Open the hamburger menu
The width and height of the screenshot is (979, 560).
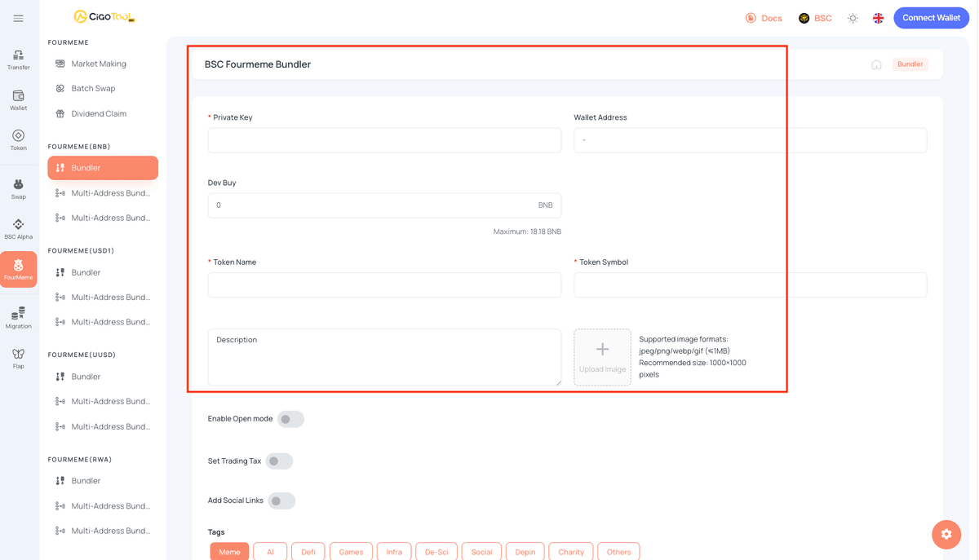pos(18,18)
